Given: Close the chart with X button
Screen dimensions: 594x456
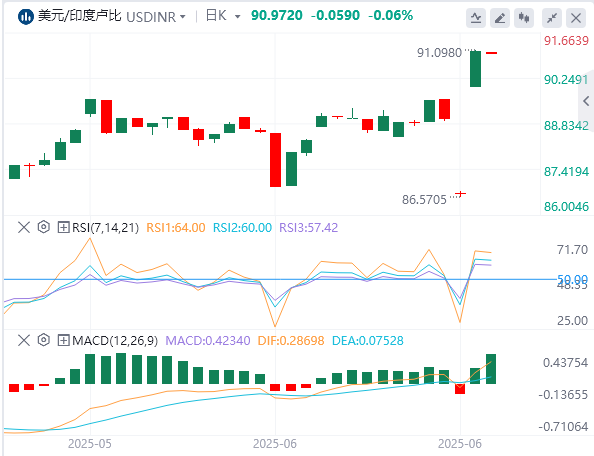Looking at the screenshot, I should click(576, 18).
